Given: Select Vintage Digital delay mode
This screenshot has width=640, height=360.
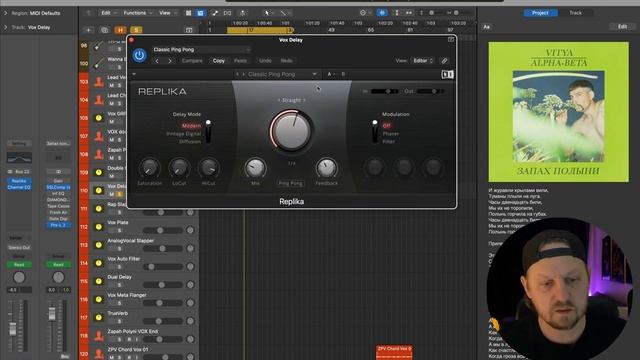Looking at the screenshot, I should click(184, 133).
